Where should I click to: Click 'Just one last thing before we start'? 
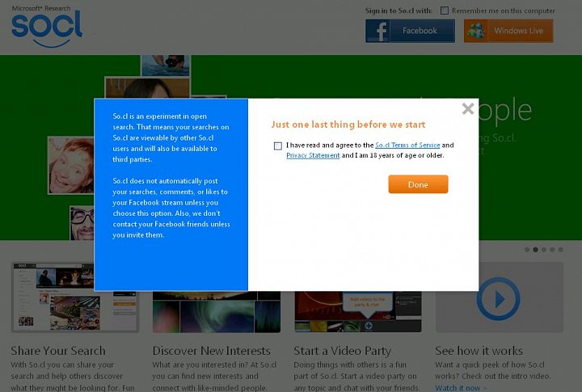(348, 124)
